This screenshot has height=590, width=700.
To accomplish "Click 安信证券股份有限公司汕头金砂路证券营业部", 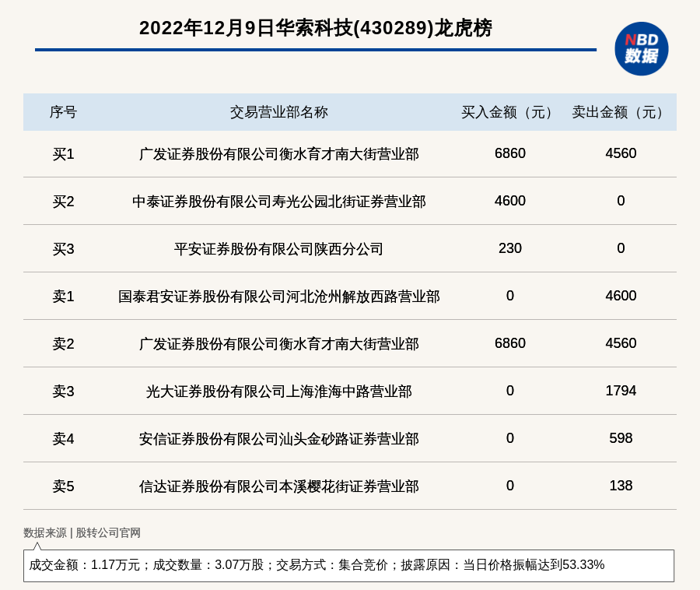I will pyautogui.click(x=279, y=438).
